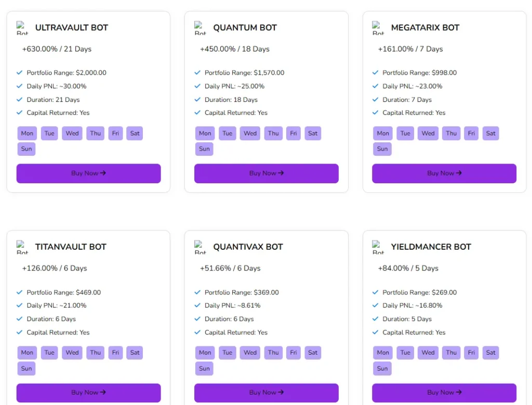
Task: Click the Quantivax Bot logo image
Action: pyautogui.click(x=200, y=247)
